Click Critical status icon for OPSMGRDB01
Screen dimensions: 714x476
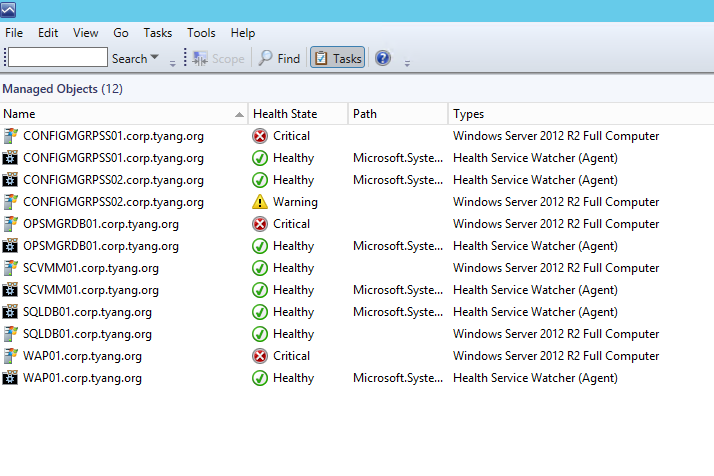tap(260, 224)
